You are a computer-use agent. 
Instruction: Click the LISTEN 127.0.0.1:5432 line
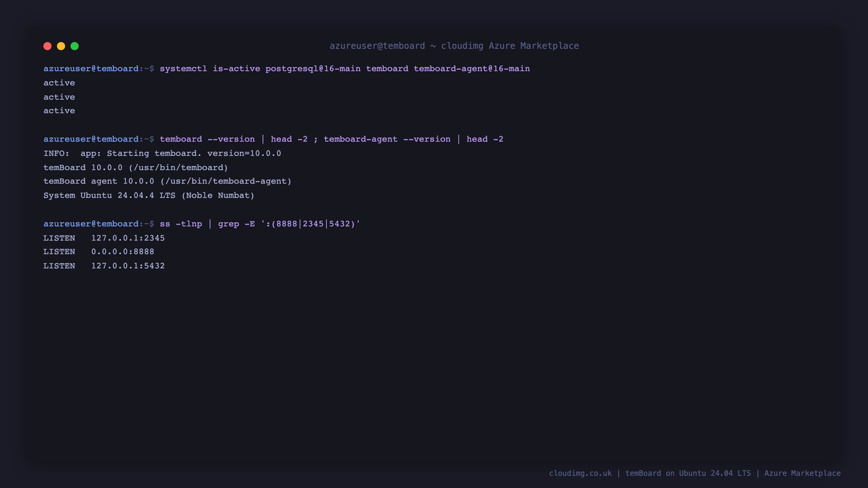[x=104, y=266]
